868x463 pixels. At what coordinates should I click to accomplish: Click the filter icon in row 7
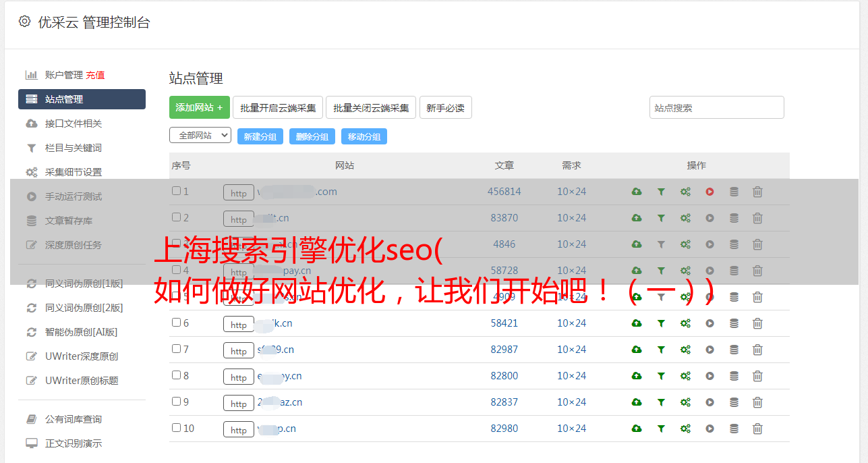coord(661,350)
